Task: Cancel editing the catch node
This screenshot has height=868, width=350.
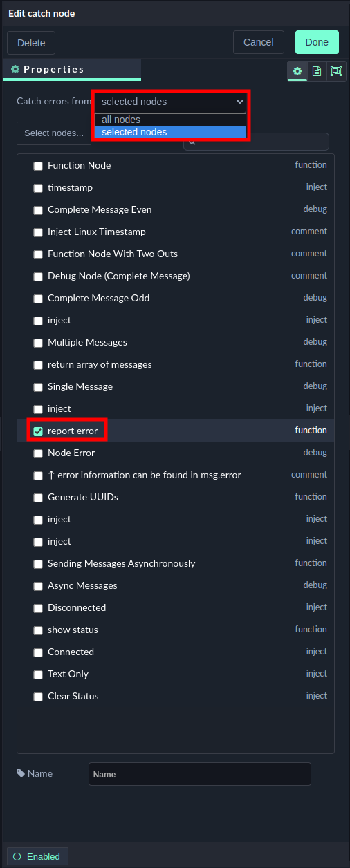Action: point(259,42)
